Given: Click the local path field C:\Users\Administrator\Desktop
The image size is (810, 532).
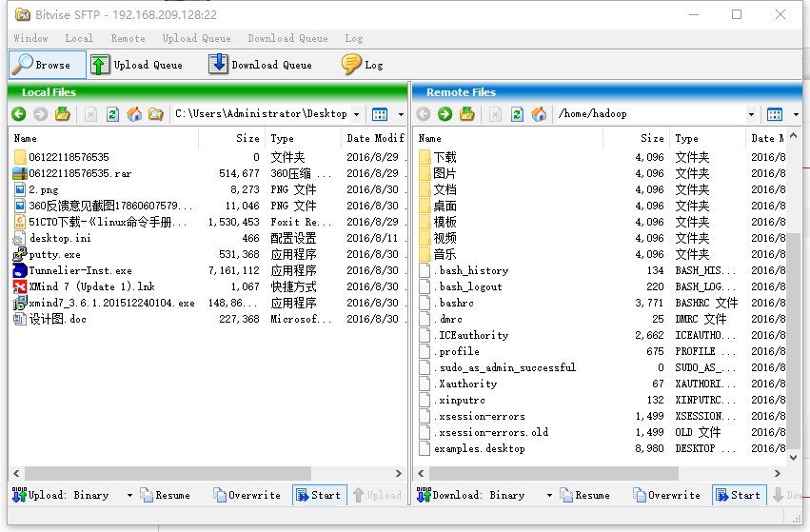Looking at the screenshot, I should point(262,113).
